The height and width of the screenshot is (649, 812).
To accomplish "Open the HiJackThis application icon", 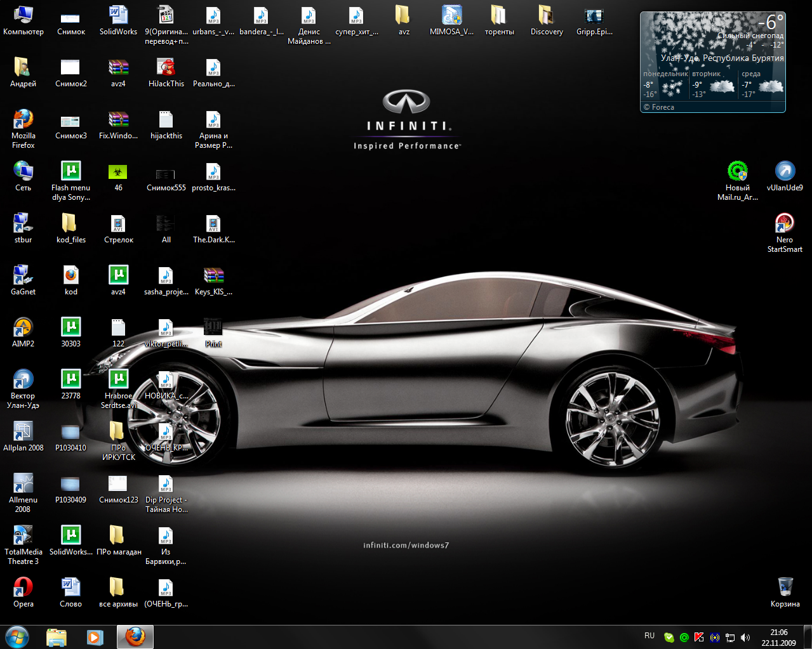I will coord(166,68).
